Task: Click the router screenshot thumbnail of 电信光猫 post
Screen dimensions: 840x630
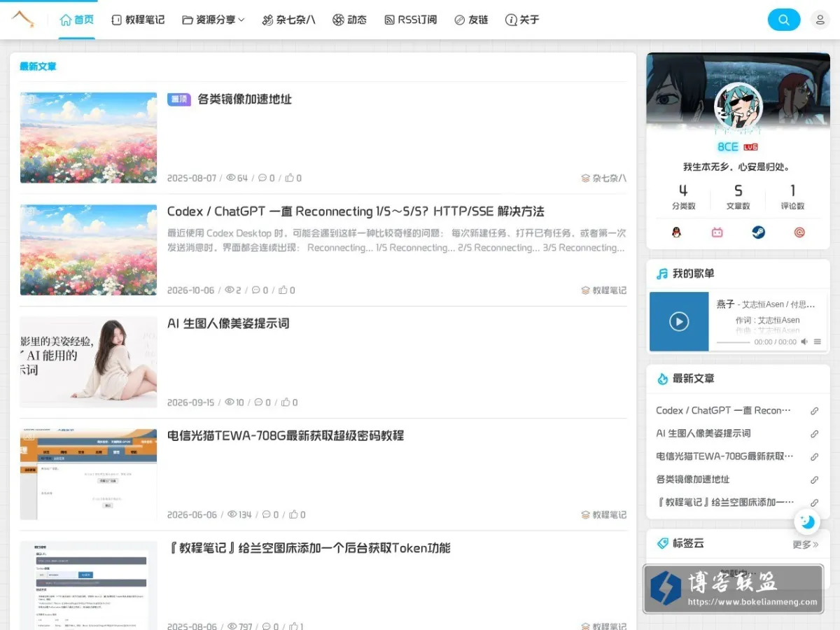Action: (88, 474)
